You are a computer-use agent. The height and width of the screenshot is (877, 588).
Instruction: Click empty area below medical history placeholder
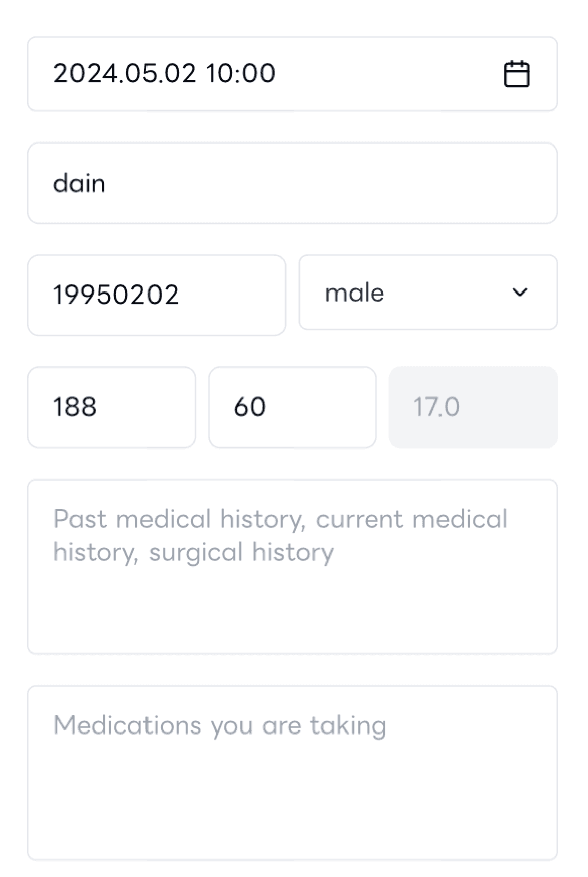[292, 612]
